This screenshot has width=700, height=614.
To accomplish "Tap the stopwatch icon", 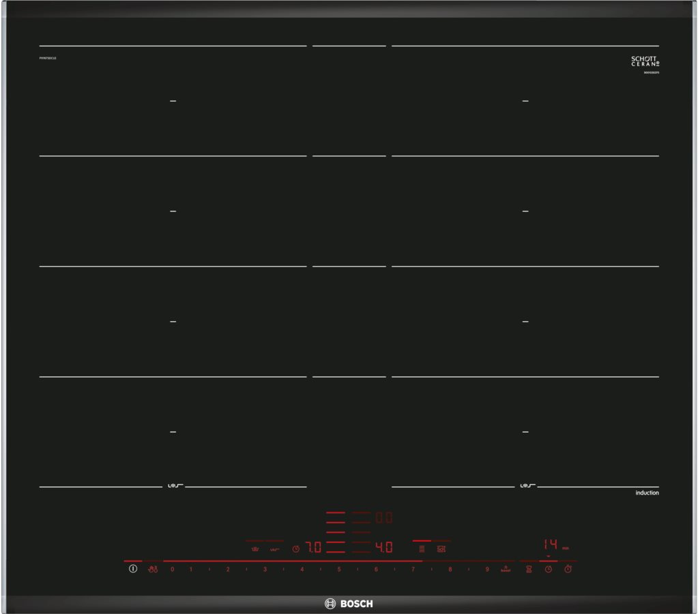I will click(568, 569).
